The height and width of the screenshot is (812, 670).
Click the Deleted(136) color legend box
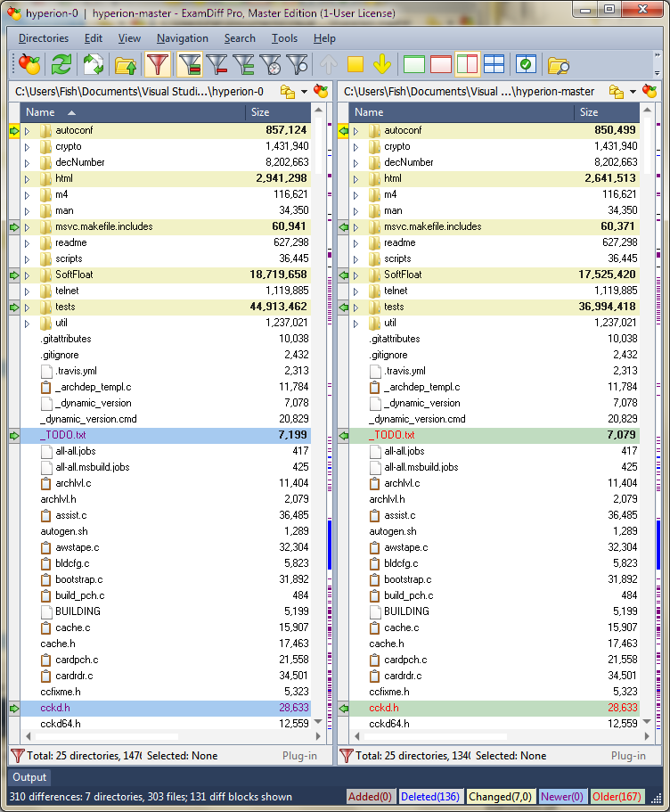click(x=429, y=797)
